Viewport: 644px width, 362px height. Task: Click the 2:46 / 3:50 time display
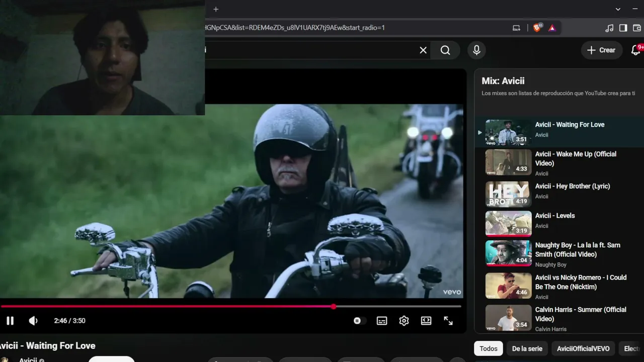tap(69, 321)
